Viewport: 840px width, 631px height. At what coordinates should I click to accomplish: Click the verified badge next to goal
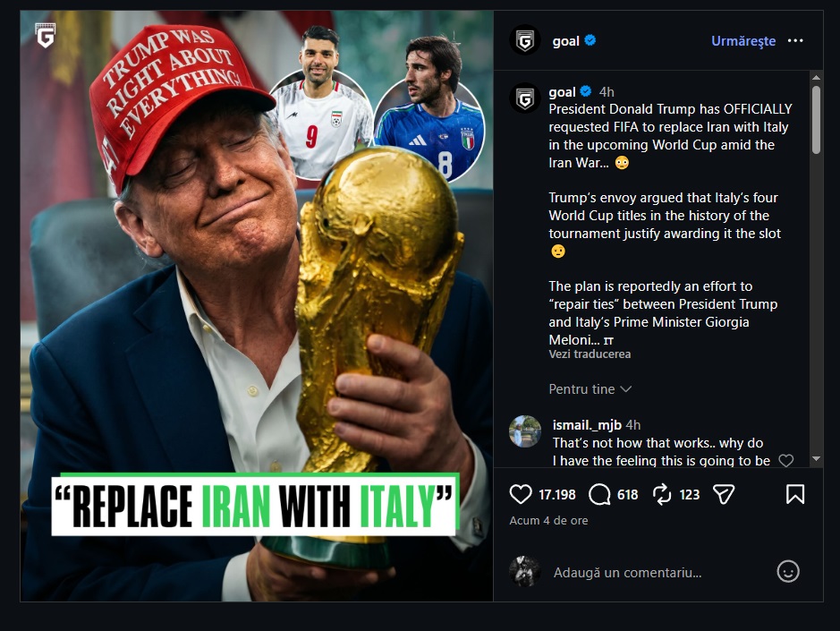pos(590,40)
